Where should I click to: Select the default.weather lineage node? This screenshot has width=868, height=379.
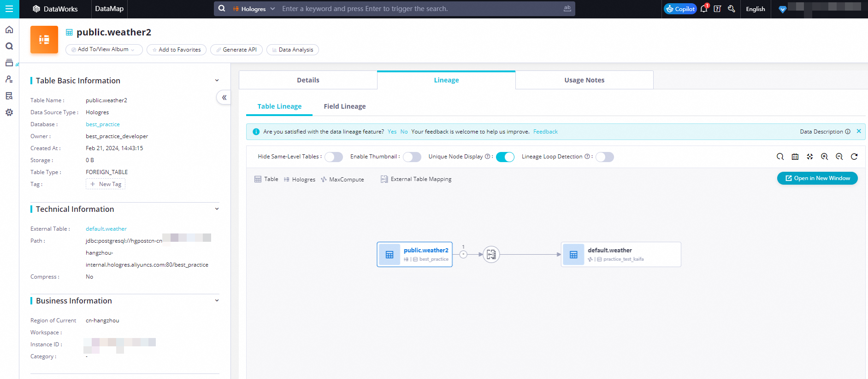pyautogui.click(x=621, y=254)
